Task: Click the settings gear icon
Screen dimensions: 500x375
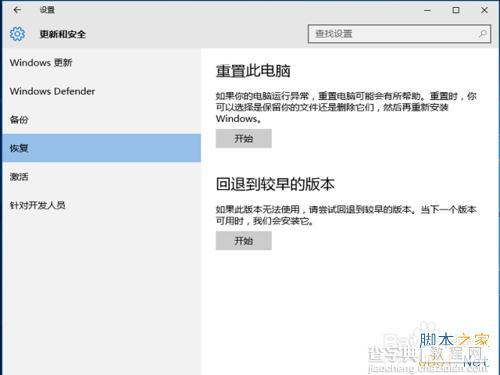Action: (x=17, y=34)
